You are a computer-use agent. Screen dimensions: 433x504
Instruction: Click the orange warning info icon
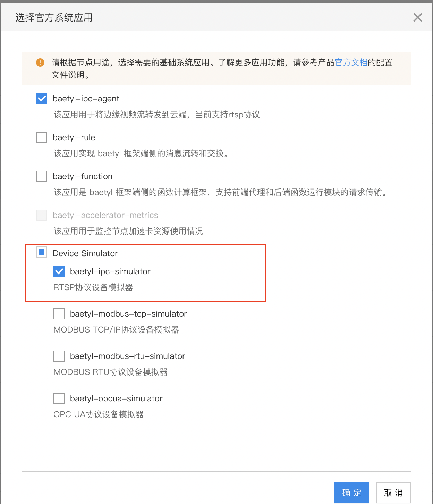pos(40,62)
